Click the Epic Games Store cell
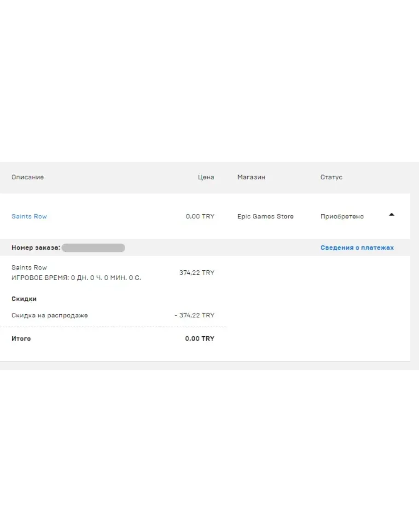Screen dimensions: 419x532 point(265,216)
